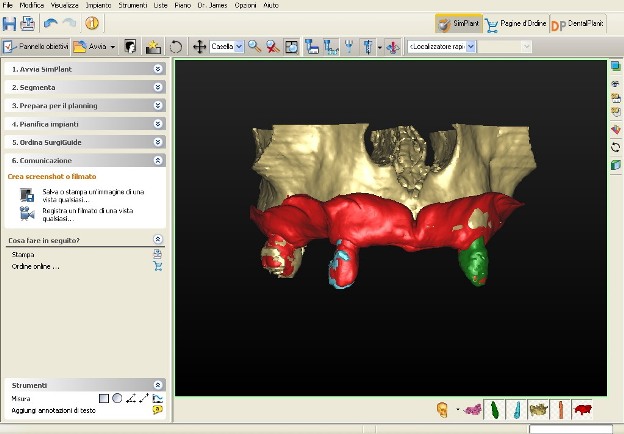
Task: Click the video camera record movie icon
Action: [27, 214]
